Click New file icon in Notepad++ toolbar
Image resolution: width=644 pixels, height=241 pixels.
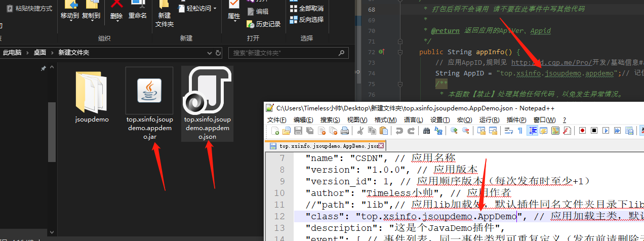point(275,131)
